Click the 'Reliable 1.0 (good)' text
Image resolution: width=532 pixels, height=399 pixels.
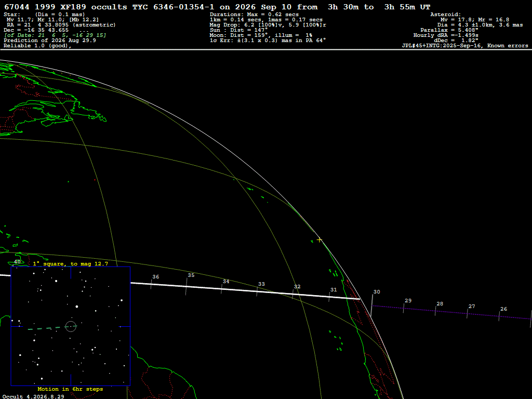click(37, 46)
